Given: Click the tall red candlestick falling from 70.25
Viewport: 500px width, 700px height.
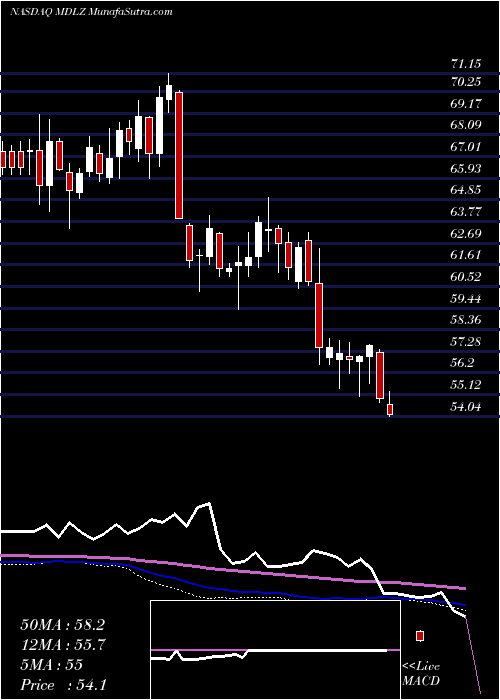Looking at the screenshot, I should click(179, 155).
